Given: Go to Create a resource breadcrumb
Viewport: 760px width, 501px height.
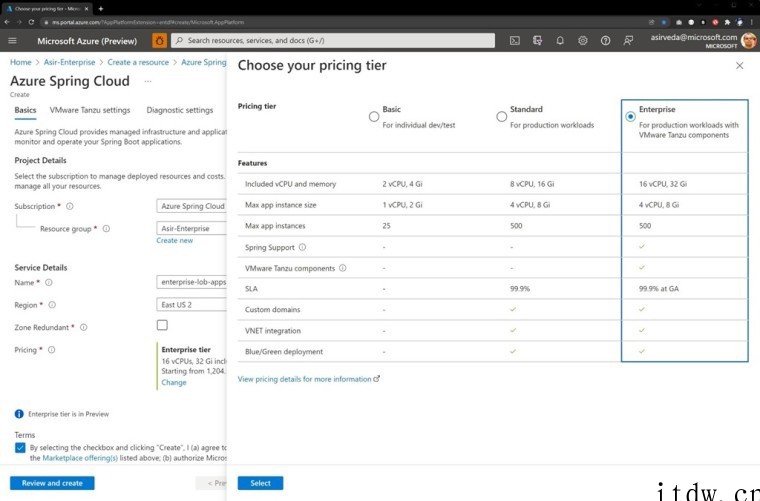Looking at the screenshot, I should (138, 62).
